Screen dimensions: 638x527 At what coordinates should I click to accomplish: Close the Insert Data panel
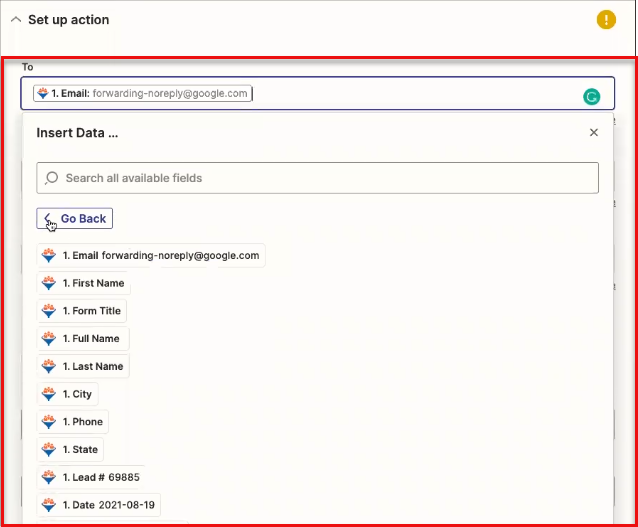tap(594, 132)
